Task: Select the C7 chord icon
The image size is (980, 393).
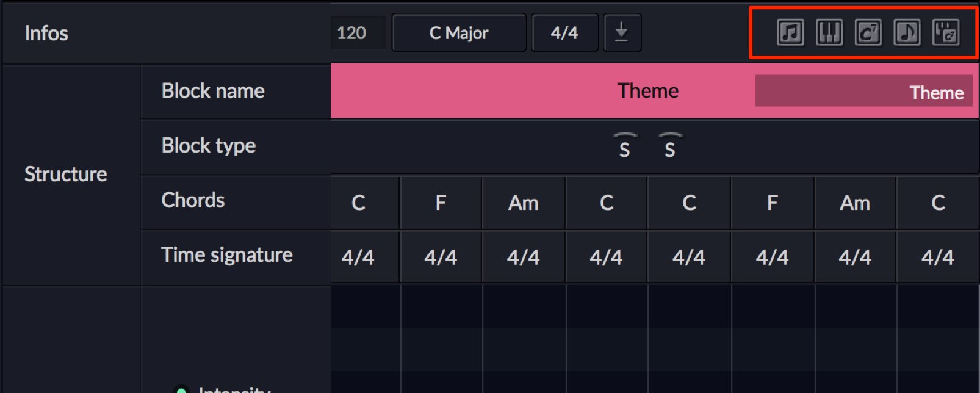Action: point(868,33)
